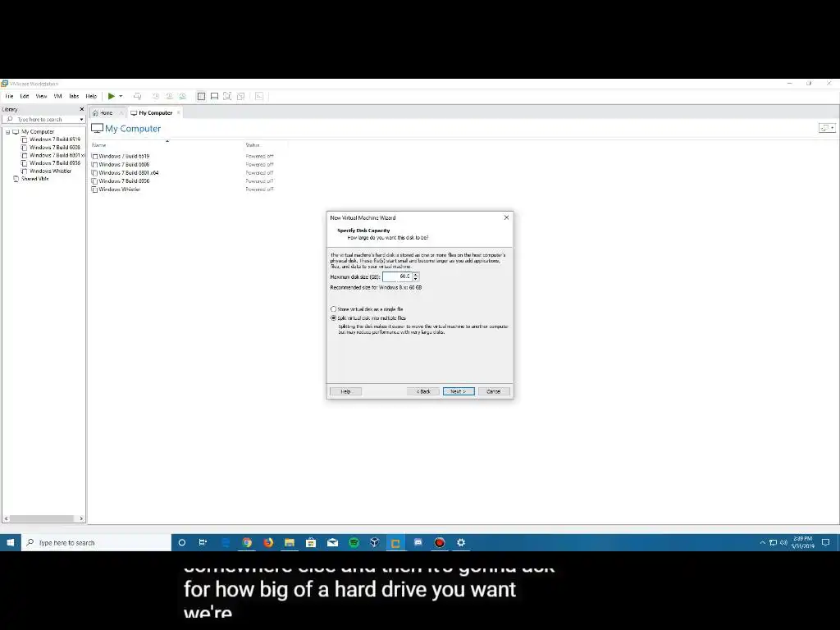Sort the list by Status column header
This screenshot has height=630, width=840.
click(x=253, y=145)
